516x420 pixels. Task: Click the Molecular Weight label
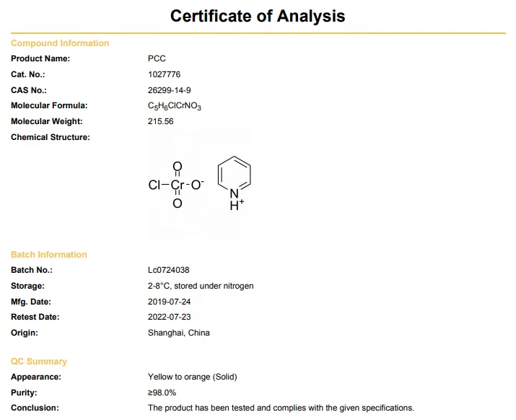coord(47,121)
